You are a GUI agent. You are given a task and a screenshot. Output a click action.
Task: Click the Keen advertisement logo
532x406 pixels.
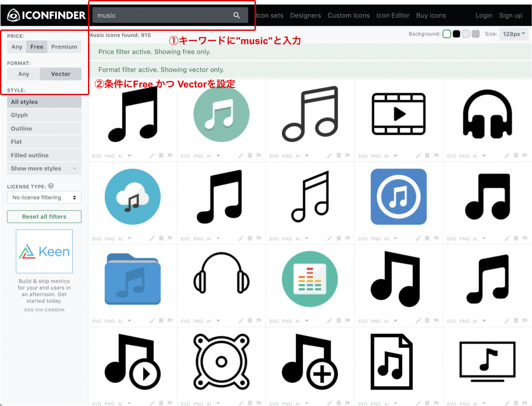44,251
